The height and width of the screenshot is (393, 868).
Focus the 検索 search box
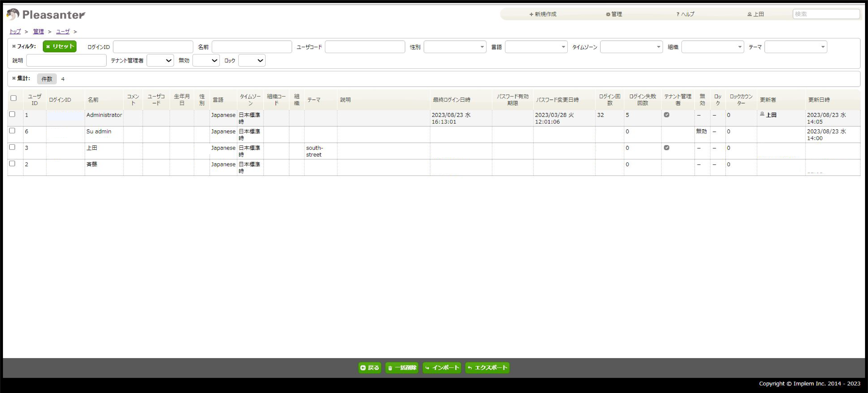826,14
